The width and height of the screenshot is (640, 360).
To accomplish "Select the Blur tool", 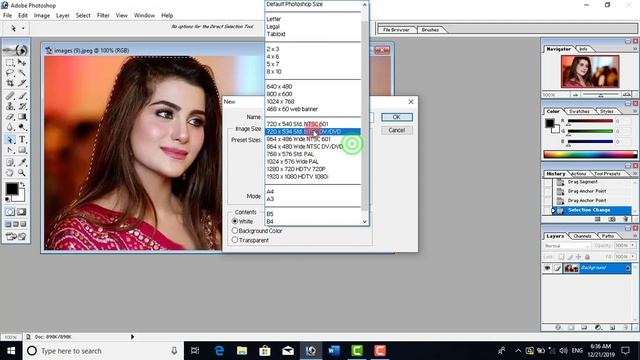I will pyautogui.click(x=10, y=127).
